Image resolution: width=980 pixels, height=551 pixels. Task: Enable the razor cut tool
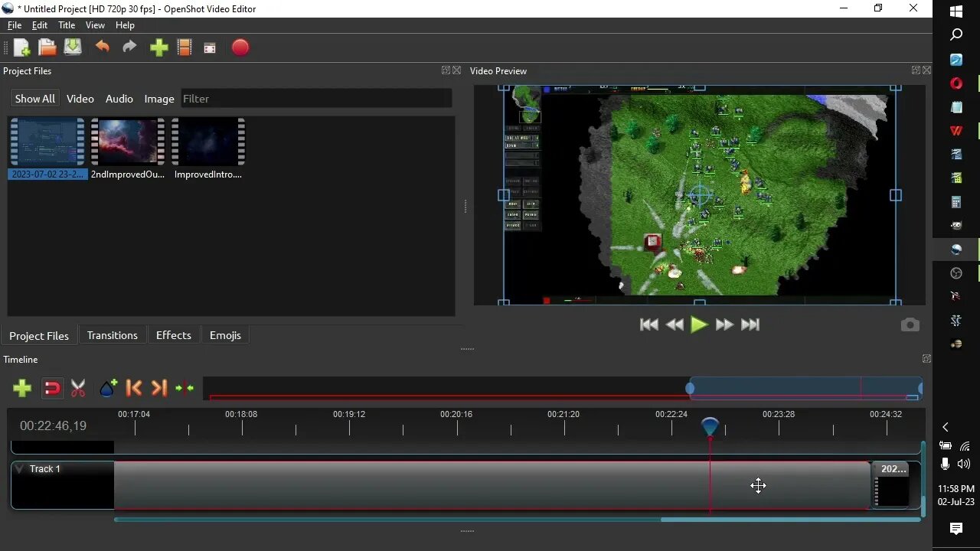[78, 388]
